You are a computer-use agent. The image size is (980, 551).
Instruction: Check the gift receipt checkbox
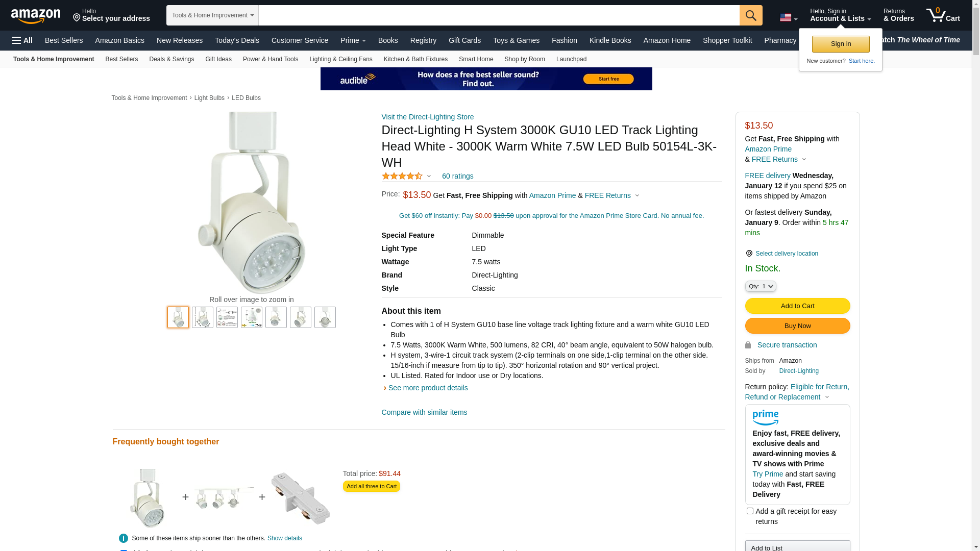(750, 511)
